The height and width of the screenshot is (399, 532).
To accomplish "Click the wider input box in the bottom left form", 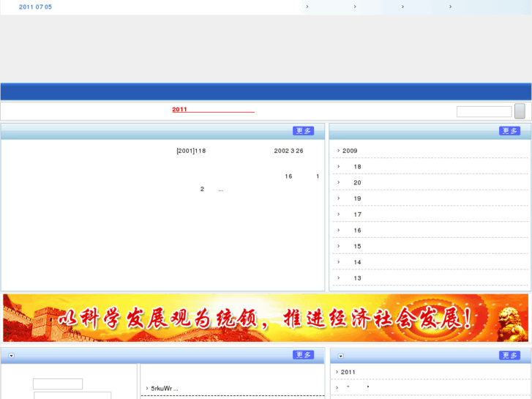I will click(72, 395).
